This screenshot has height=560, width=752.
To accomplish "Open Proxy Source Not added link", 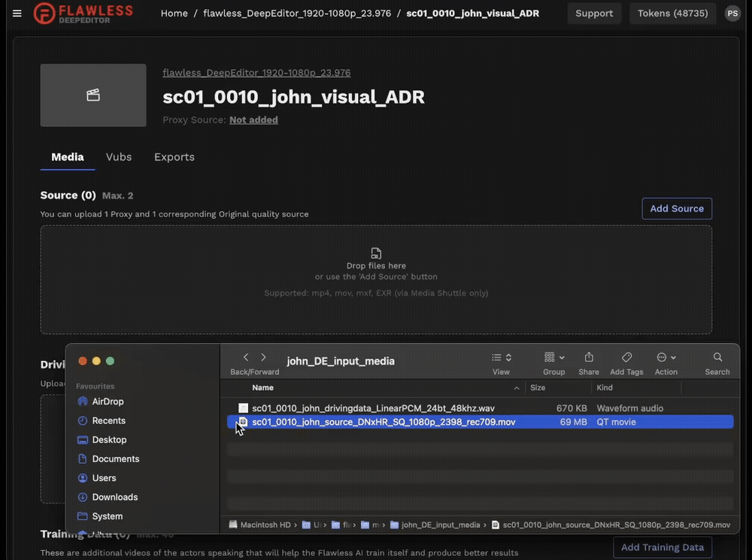I will point(253,120).
